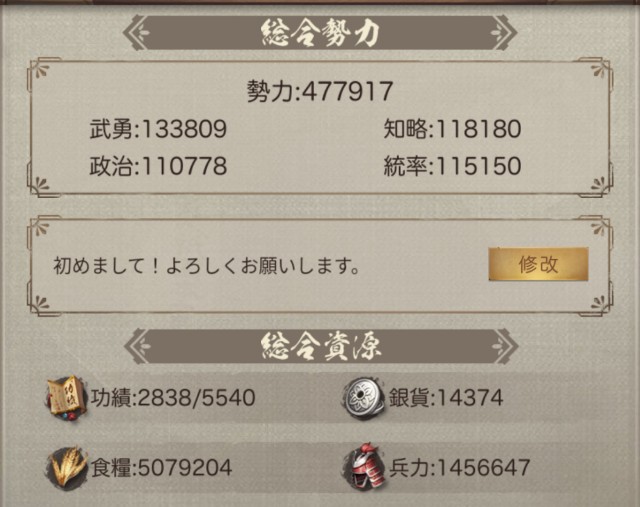Image resolution: width=640 pixels, height=507 pixels.
Task: Click left arrow ornament of 総合資源 banner
Action: click(x=136, y=347)
